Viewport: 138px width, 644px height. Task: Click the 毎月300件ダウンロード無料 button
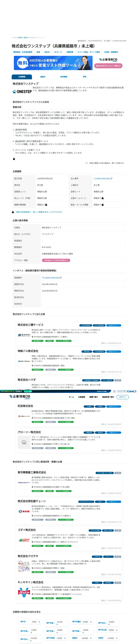pos(108,66)
